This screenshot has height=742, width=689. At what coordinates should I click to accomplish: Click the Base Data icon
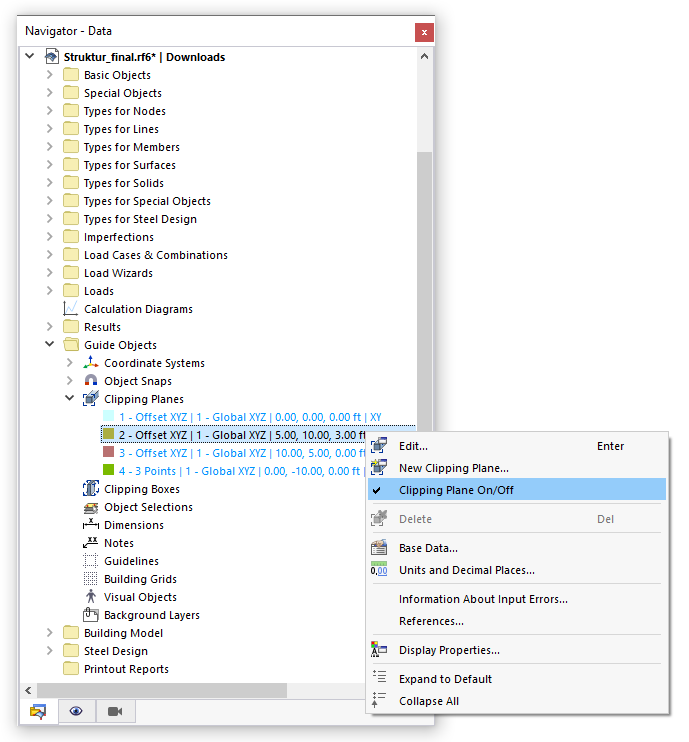[x=379, y=548]
